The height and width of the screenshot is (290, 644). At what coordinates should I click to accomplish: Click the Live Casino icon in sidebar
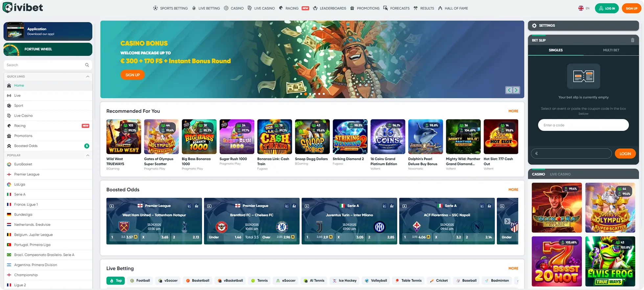(x=9, y=116)
